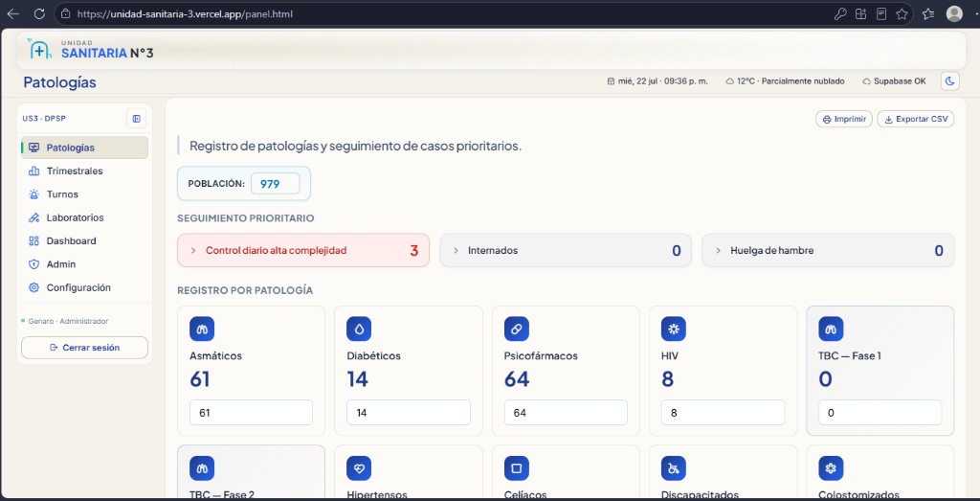
Task: Click the Configuración gear icon
Action: point(33,287)
